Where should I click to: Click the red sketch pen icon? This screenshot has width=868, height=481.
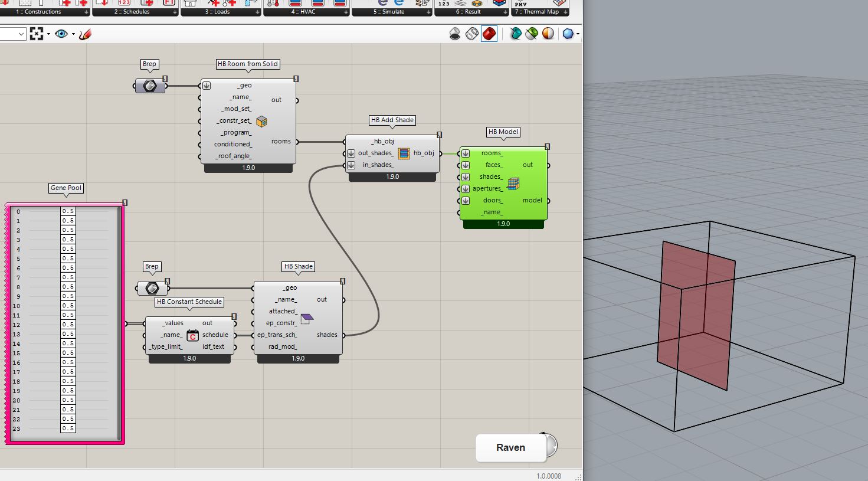(x=85, y=34)
